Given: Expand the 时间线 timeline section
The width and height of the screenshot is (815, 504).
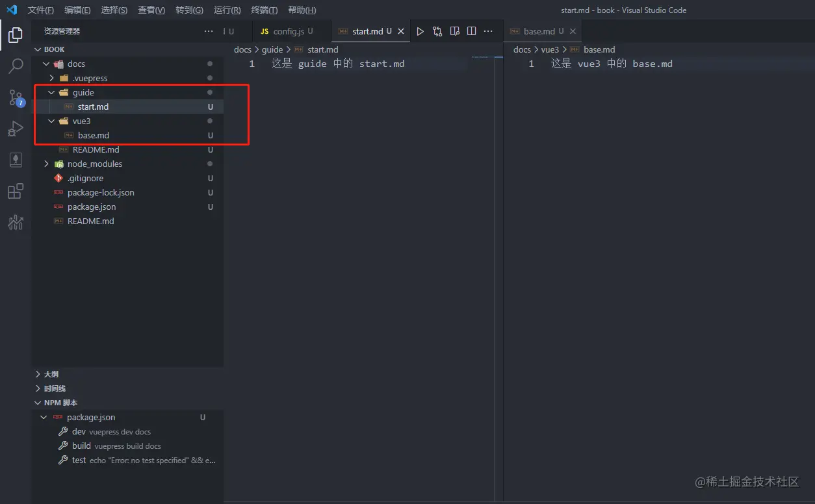Looking at the screenshot, I should [38, 388].
